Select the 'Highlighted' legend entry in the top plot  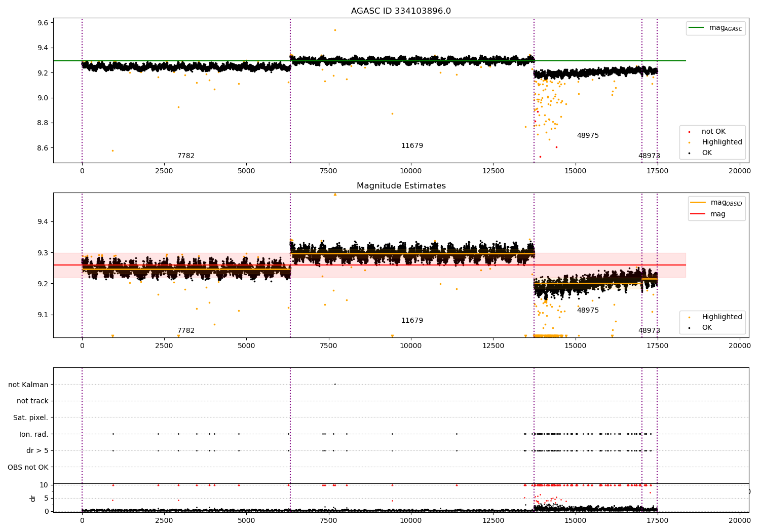coord(721,142)
